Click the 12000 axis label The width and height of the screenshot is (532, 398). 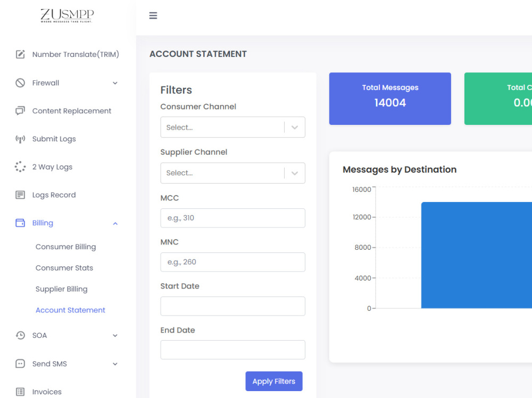tap(362, 217)
